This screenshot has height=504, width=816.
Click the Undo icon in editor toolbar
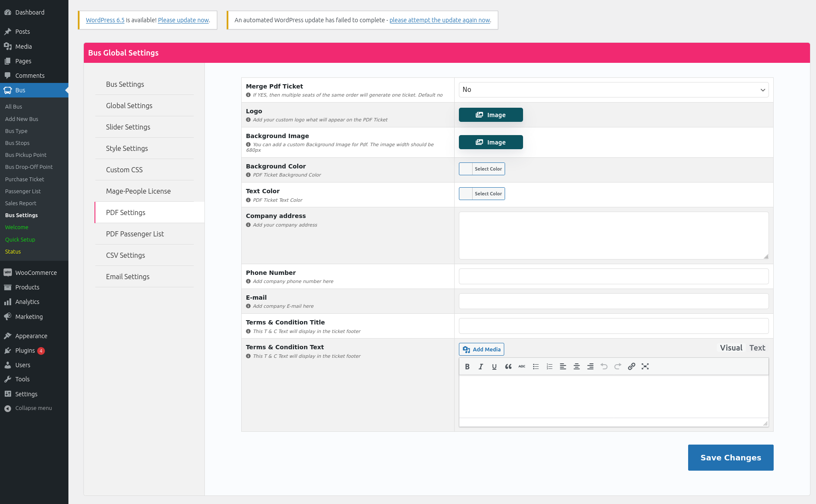pyautogui.click(x=604, y=366)
